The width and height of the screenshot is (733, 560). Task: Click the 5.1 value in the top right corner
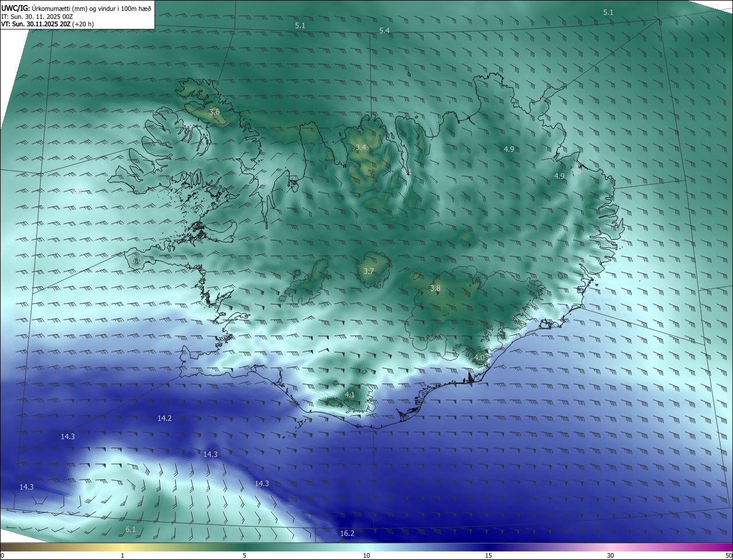(x=608, y=13)
